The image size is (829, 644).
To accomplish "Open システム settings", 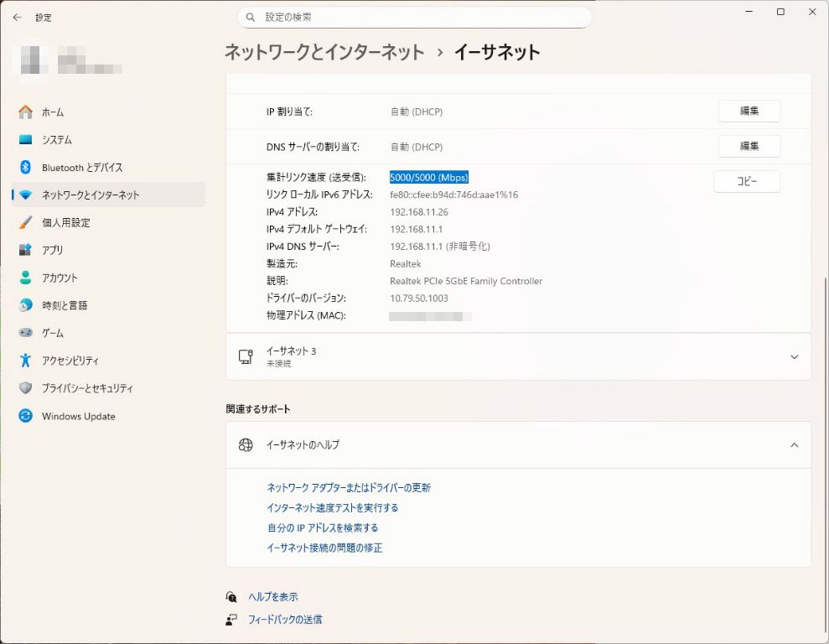I will 108,139.
